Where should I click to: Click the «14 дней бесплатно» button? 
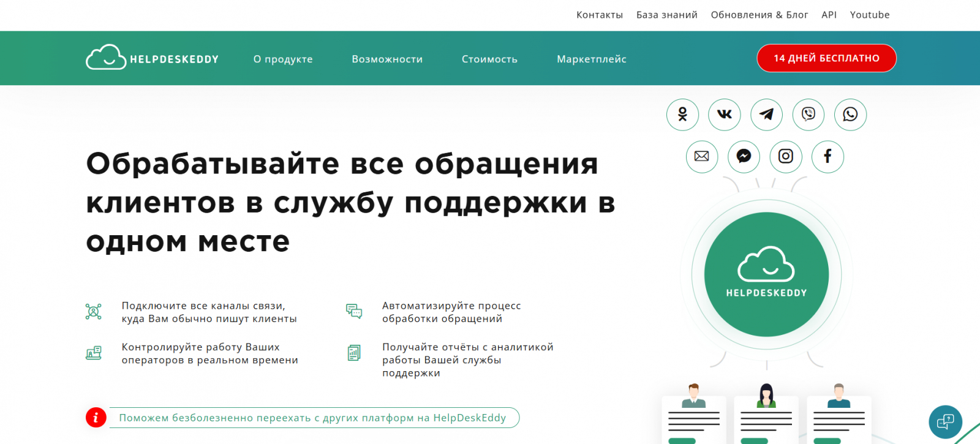click(827, 58)
